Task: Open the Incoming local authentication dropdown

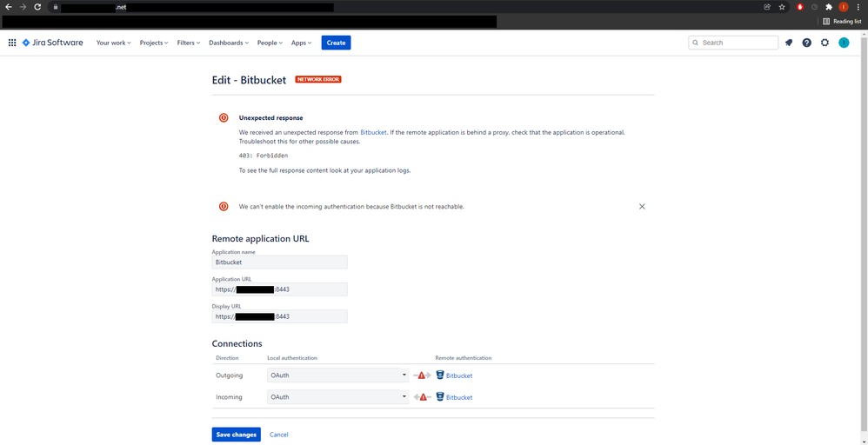Action: click(338, 397)
